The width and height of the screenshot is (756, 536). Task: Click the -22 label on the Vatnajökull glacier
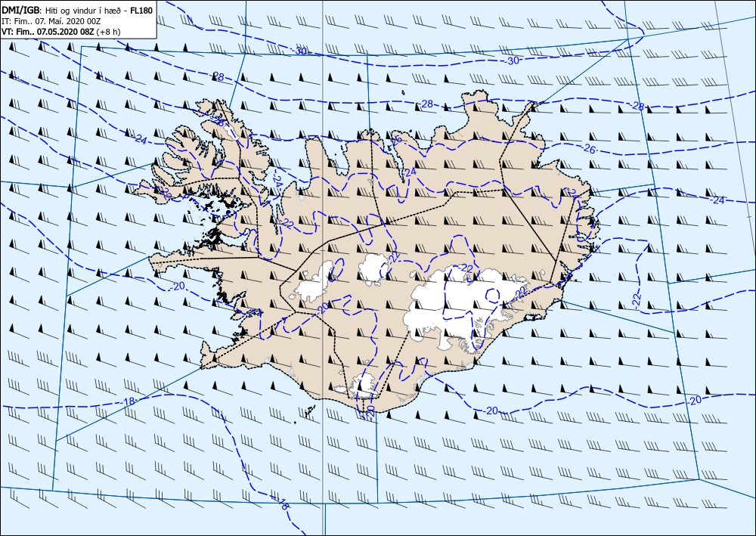pyautogui.click(x=466, y=268)
